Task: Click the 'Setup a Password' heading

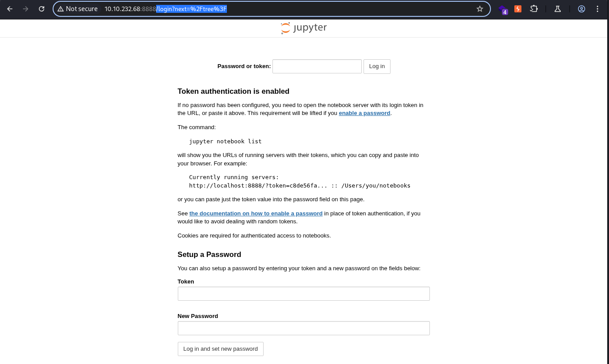Action: point(209,255)
